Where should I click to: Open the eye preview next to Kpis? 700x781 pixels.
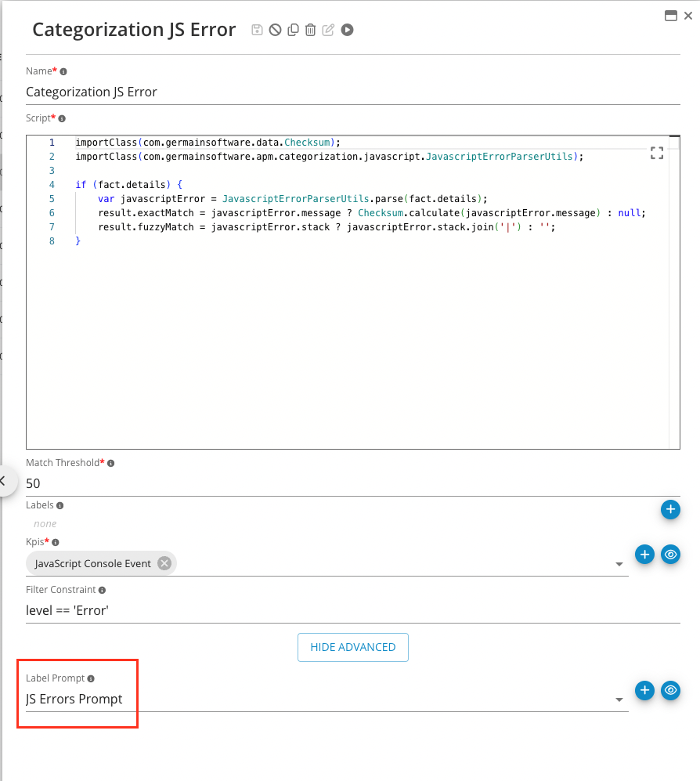tap(670, 555)
